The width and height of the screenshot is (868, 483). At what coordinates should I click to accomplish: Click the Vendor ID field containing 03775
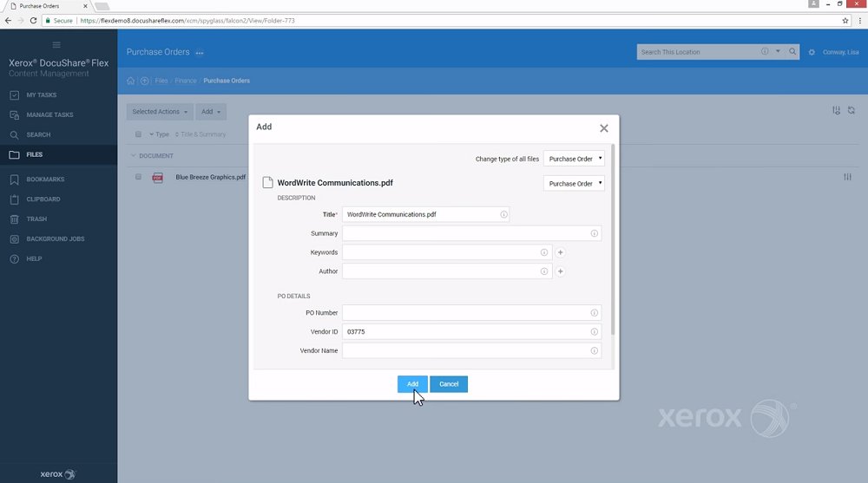[471, 331]
